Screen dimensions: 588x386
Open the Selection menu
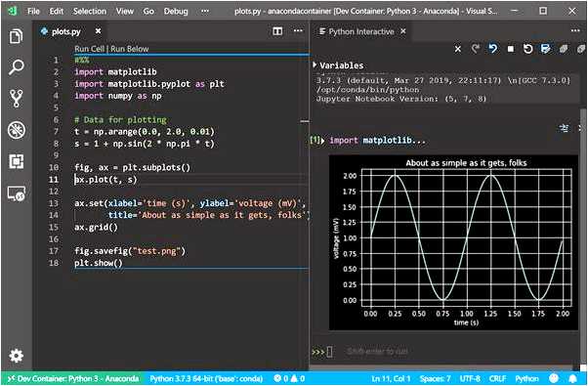[89, 11]
